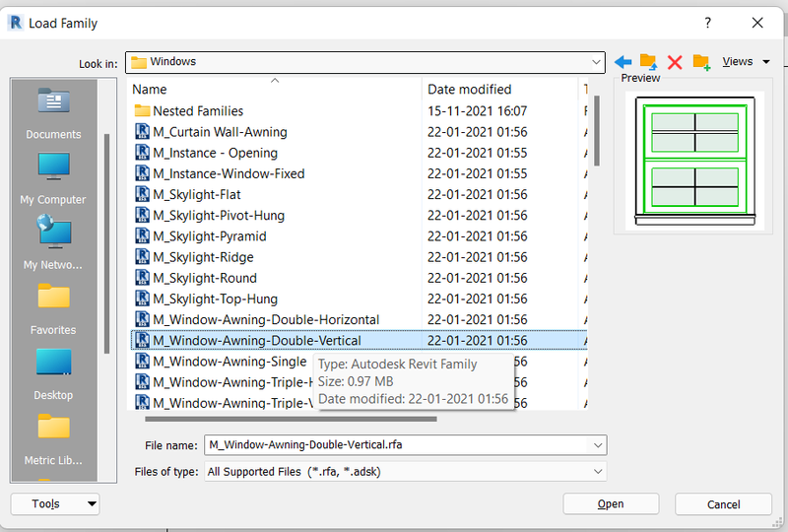Open My Network Places shortcut
Image resolution: width=788 pixels, height=532 pixels.
[x=53, y=243]
